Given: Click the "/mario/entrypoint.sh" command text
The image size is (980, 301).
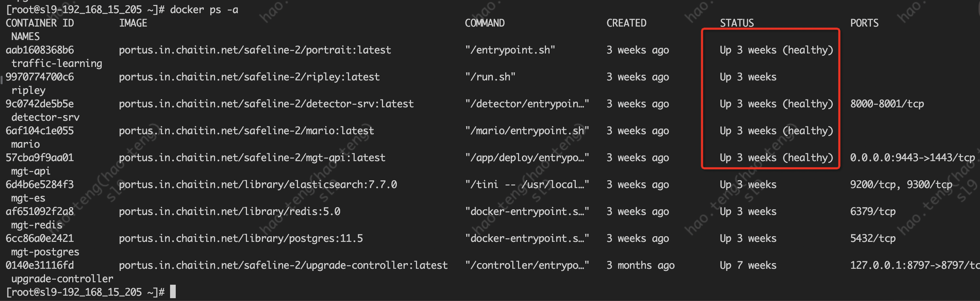Looking at the screenshot, I should click(527, 131).
